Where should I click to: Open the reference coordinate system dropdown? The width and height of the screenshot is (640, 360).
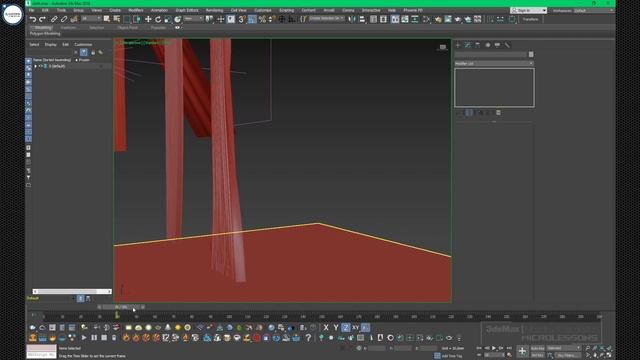tap(193, 19)
